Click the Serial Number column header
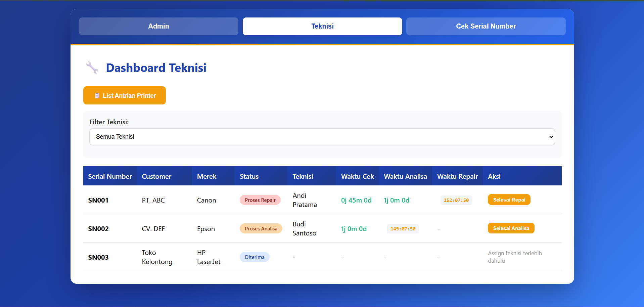The image size is (644, 307). [110, 176]
